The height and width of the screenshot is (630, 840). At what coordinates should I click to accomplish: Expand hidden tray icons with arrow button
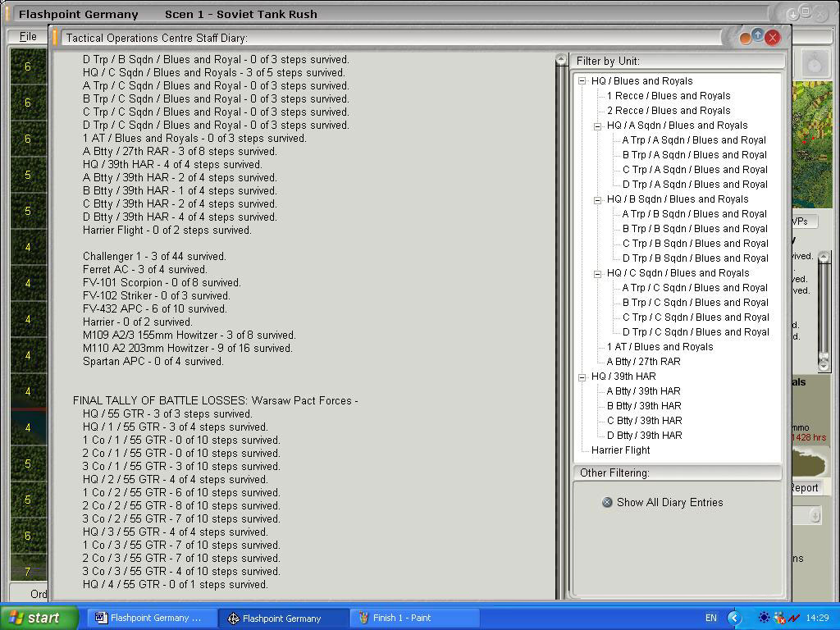click(734, 618)
